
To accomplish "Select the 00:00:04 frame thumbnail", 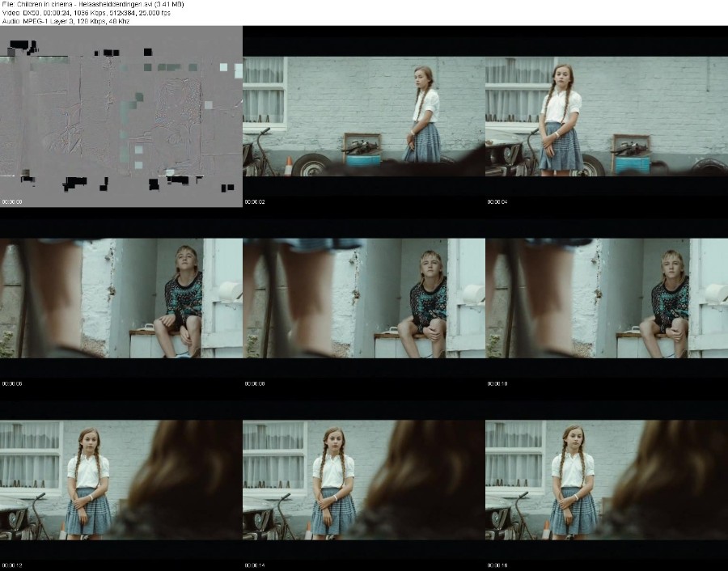I will click(607, 116).
